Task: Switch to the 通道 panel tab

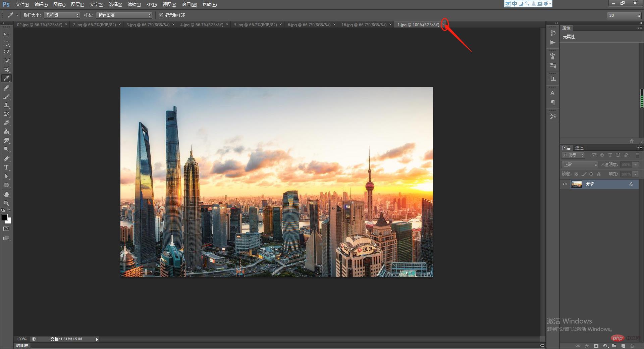Action: [579, 148]
